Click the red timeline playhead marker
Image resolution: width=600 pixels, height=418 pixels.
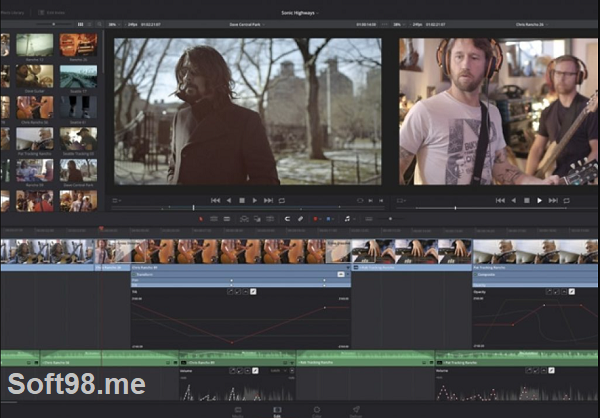coord(101,229)
